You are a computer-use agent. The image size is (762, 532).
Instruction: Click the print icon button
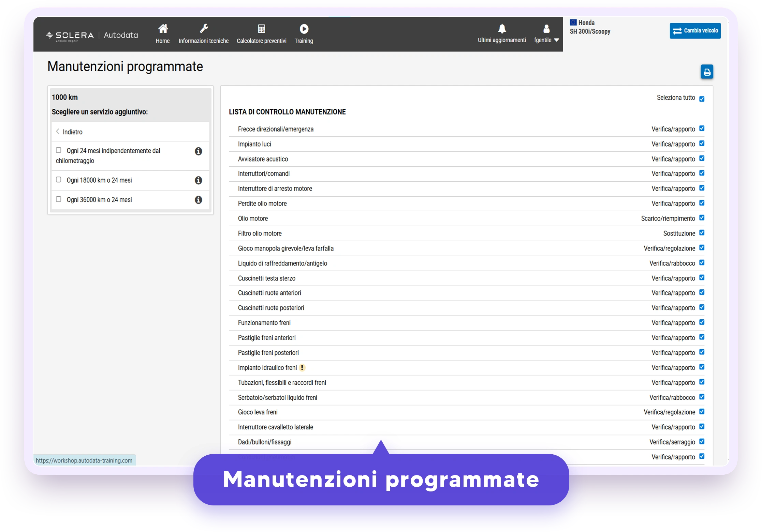click(707, 72)
